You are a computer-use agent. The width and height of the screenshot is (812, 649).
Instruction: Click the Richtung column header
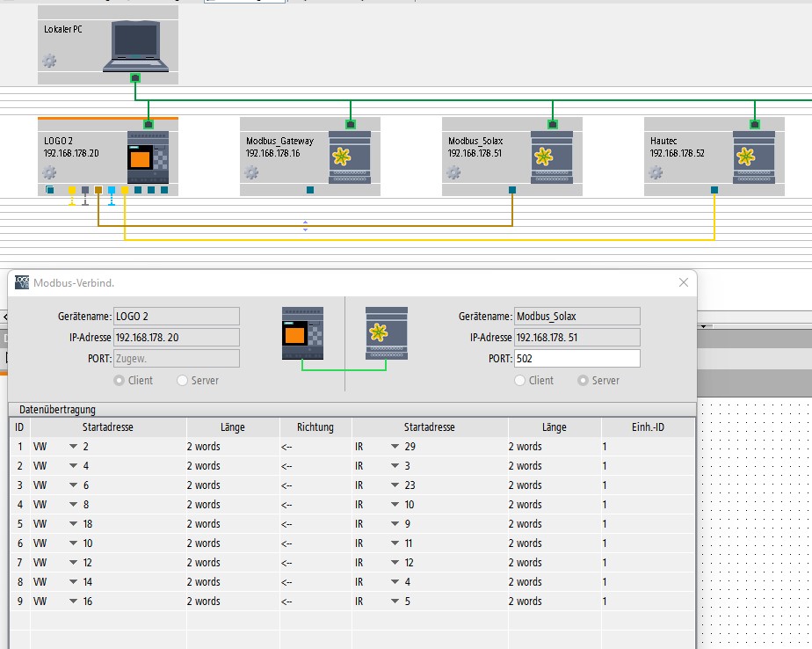pyautogui.click(x=315, y=427)
